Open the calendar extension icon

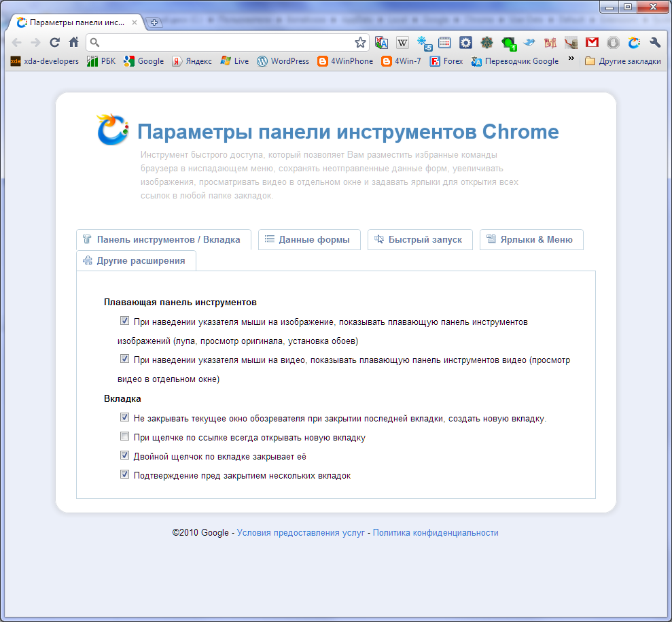445,42
